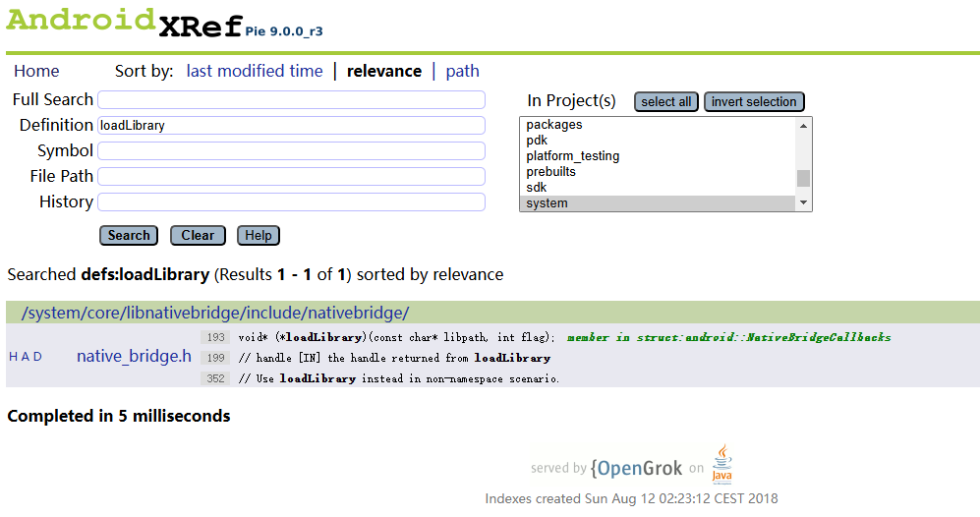Screen dimensions: 980x517
Task: Download the file via the D link
Action: click(x=38, y=357)
